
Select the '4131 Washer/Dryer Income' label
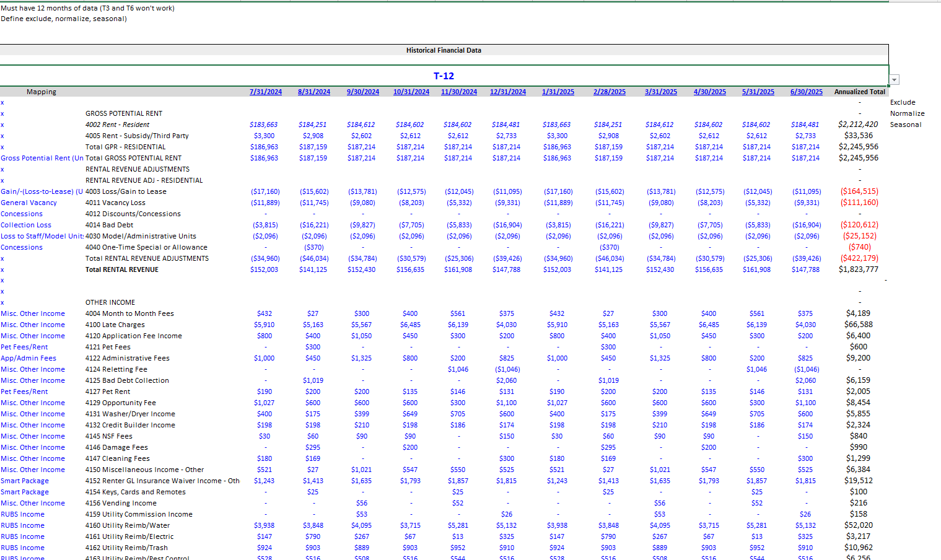130,414
